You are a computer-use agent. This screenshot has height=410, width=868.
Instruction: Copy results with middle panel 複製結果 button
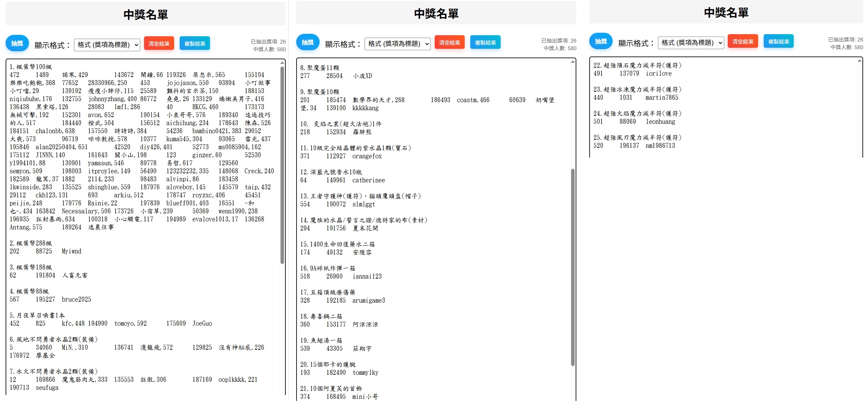(x=486, y=43)
